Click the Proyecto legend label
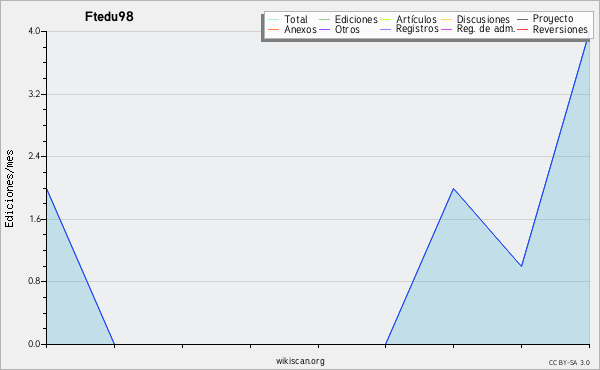600x370 pixels. click(x=553, y=19)
